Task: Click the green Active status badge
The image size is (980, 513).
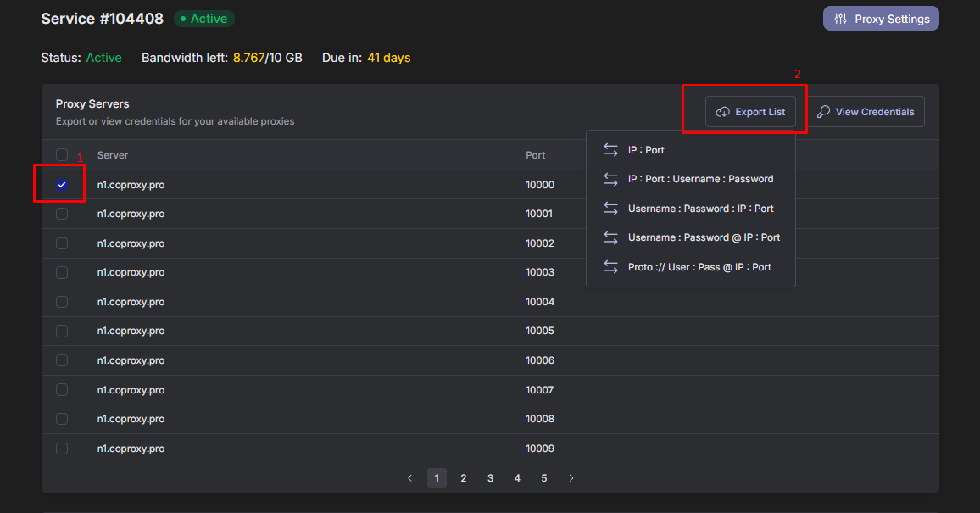Action: point(203,19)
